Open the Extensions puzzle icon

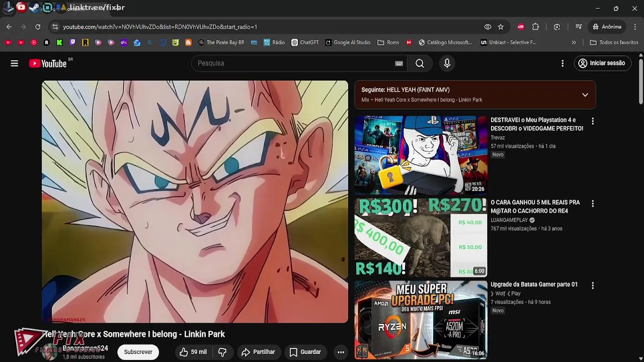[x=535, y=27]
